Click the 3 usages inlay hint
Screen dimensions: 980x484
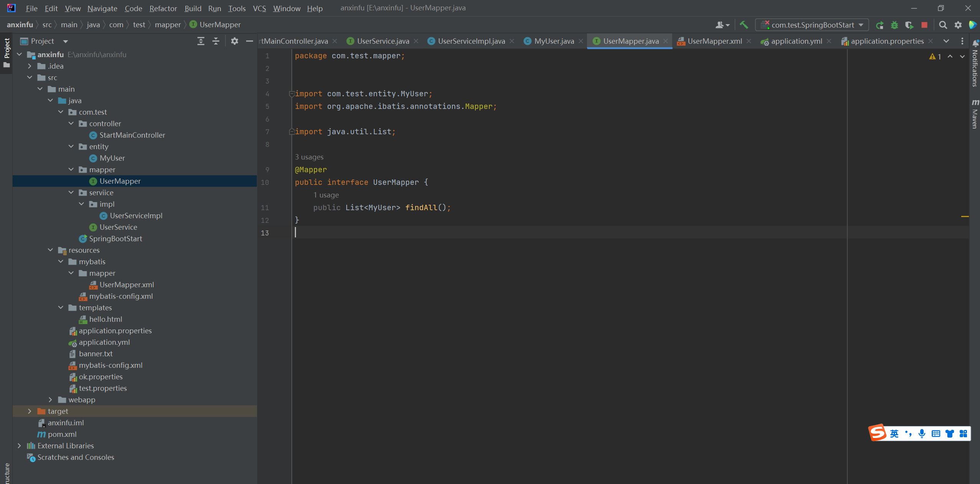tap(309, 157)
